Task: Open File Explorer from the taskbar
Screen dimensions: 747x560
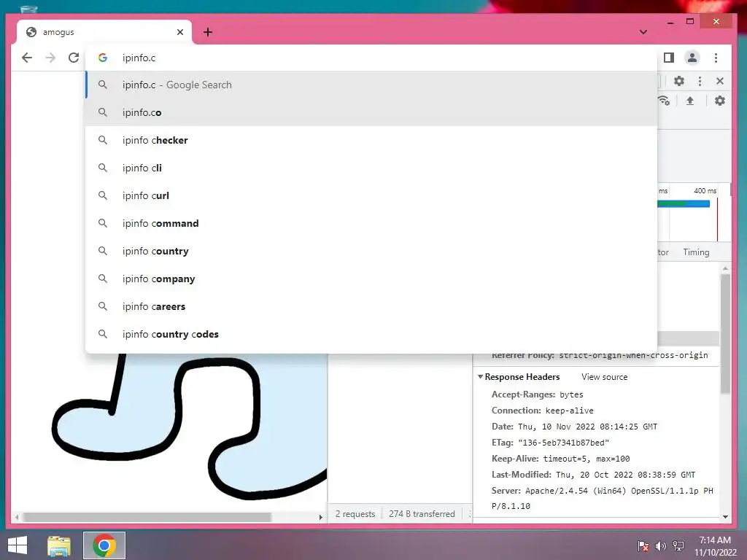Action: click(x=59, y=545)
